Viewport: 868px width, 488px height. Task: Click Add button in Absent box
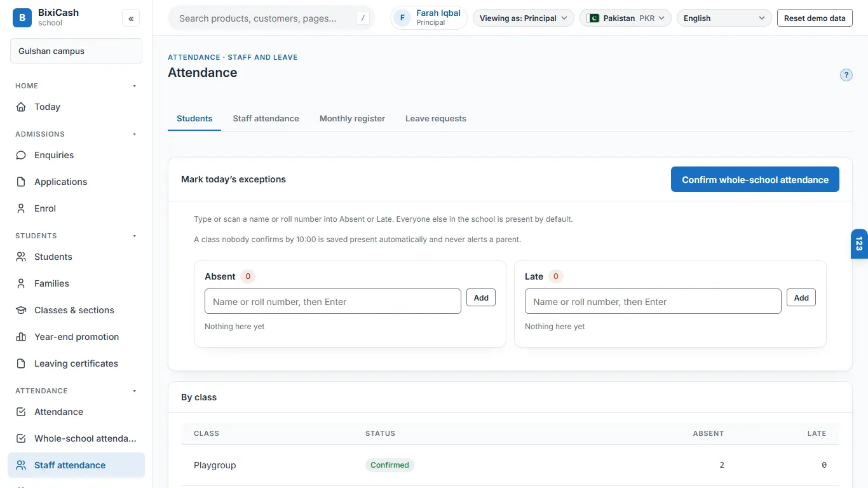point(481,297)
